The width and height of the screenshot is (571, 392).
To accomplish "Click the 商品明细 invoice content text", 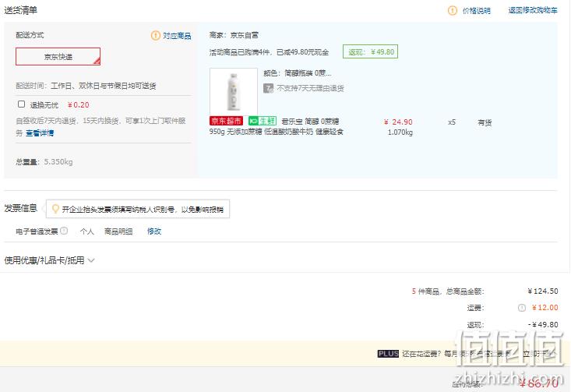I will click(118, 231).
